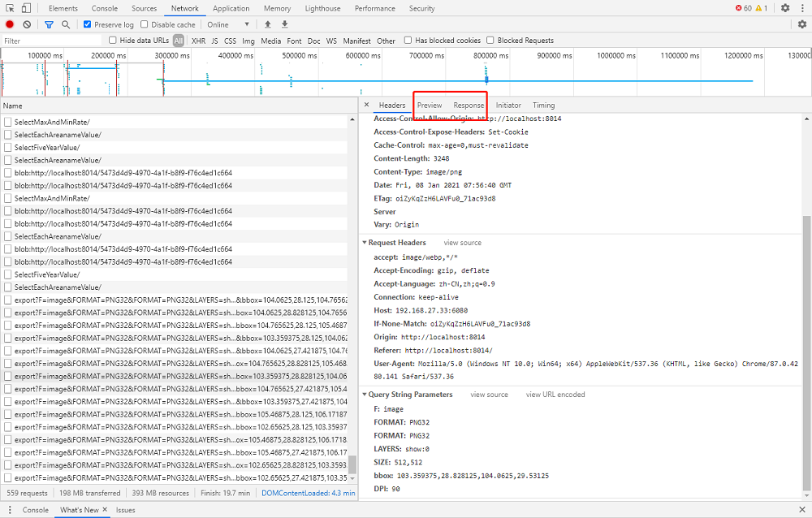Toggle Preserve log checkbox
This screenshot has height=518, width=812.
[x=87, y=24]
